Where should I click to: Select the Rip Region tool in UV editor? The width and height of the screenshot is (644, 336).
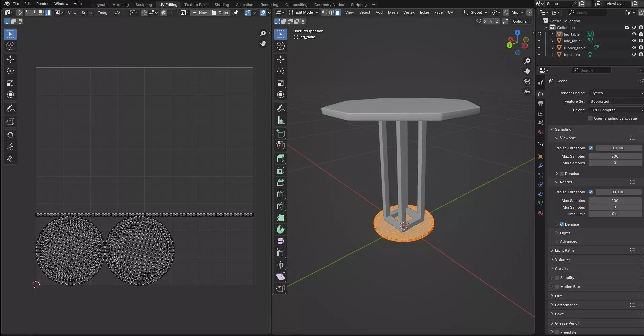tap(10, 122)
